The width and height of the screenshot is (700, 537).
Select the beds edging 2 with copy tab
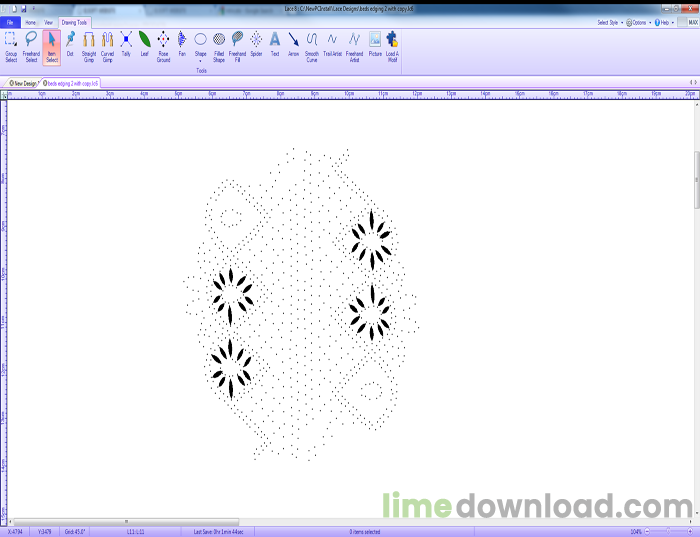[x=71, y=83]
